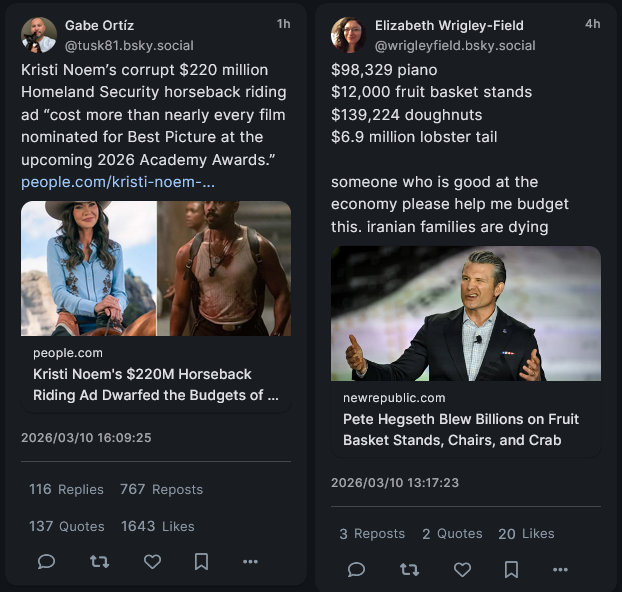Like Gabe Ortíz's post
622x592 pixels.
click(x=152, y=562)
